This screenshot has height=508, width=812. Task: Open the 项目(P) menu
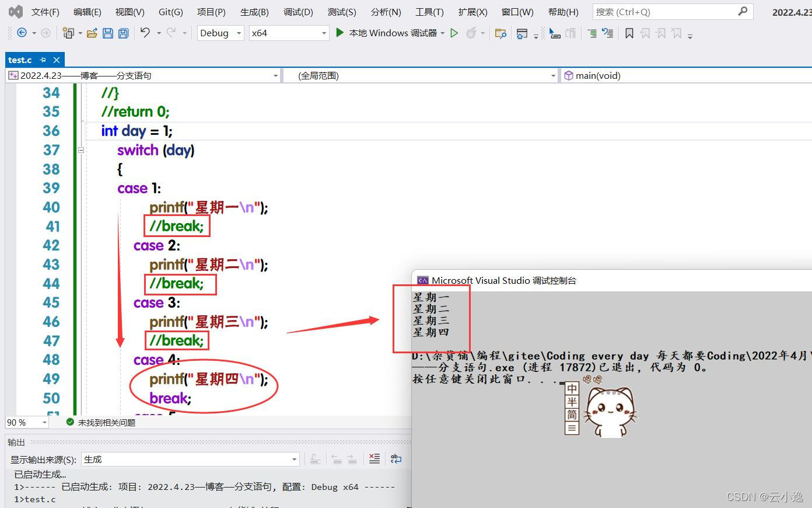[211, 12]
